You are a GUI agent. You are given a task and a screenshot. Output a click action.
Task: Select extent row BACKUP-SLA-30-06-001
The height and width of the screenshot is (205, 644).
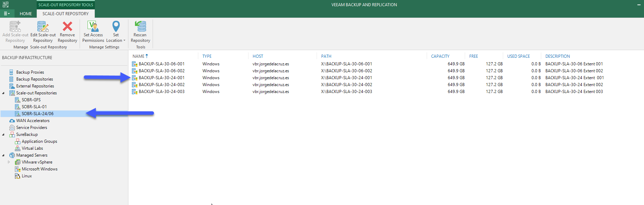coord(386,64)
